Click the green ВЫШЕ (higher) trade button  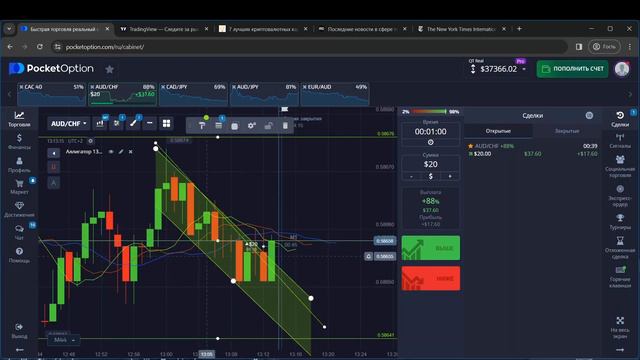(431, 248)
